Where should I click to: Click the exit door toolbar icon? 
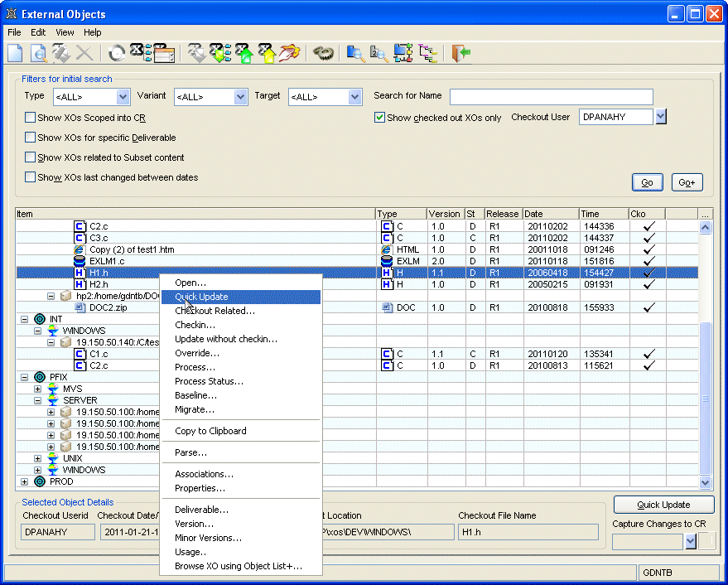click(x=461, y=53)
